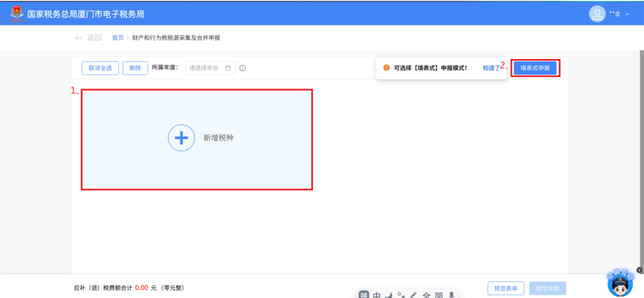The image size is (644, 298).
Task: Select the 0.00 total tax amount
Action: tap(142, 288)
